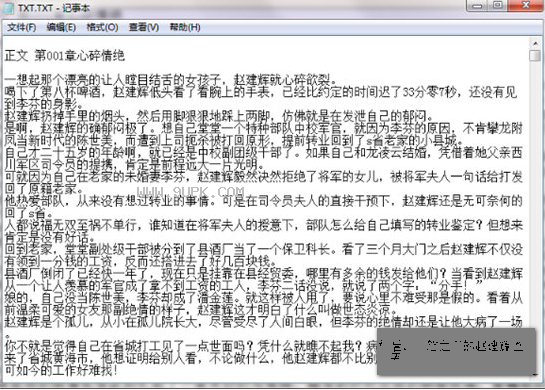Minimize the Notepad window
545x390 pixels.
[477, 6]
